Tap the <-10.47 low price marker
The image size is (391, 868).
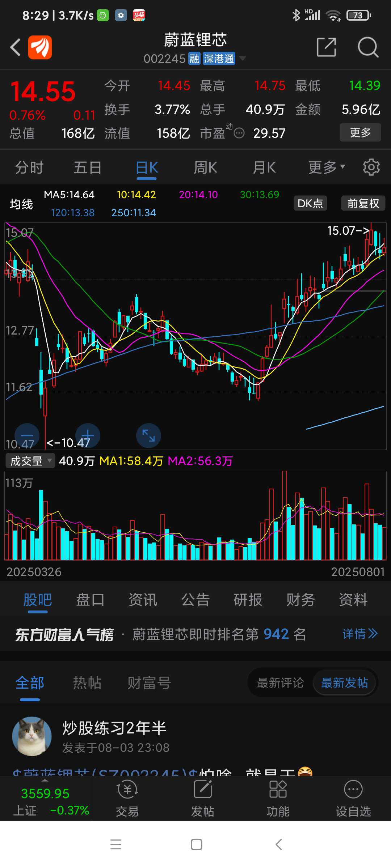[x=68, y=443]
